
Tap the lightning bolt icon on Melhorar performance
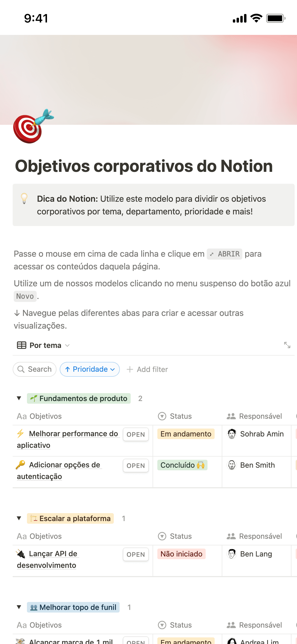pos(21,434)
